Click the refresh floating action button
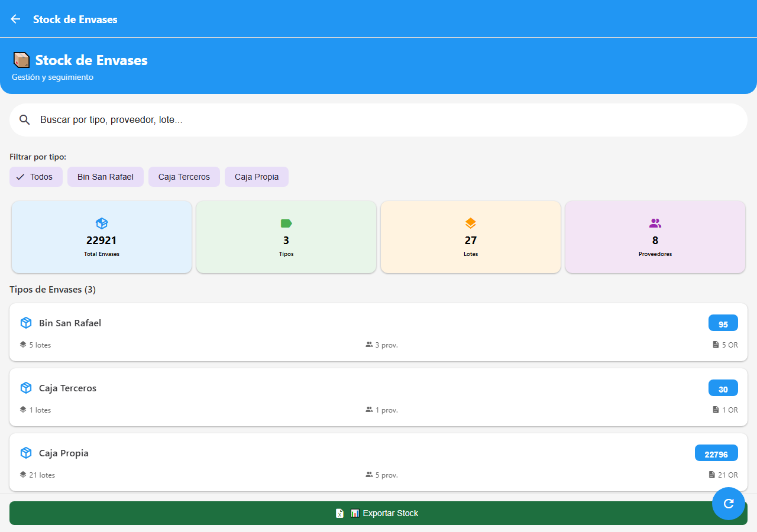Viewport: 757px width, 532px height. (729, 504)
